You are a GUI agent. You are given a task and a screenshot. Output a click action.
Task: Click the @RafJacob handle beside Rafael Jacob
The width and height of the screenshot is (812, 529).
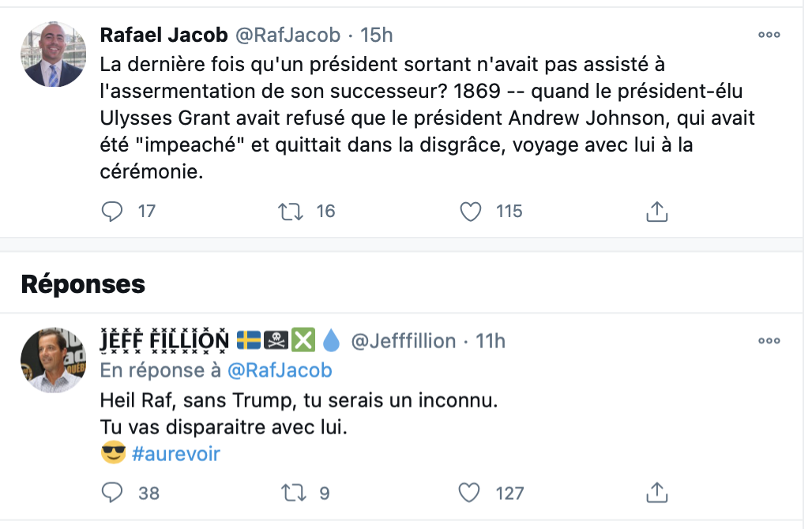point(288,35)
